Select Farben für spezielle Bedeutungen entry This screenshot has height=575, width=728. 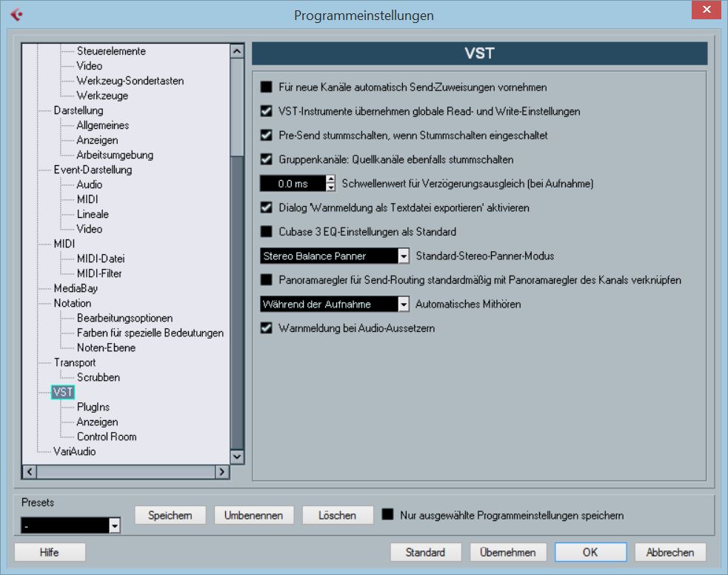coord(150,333)
